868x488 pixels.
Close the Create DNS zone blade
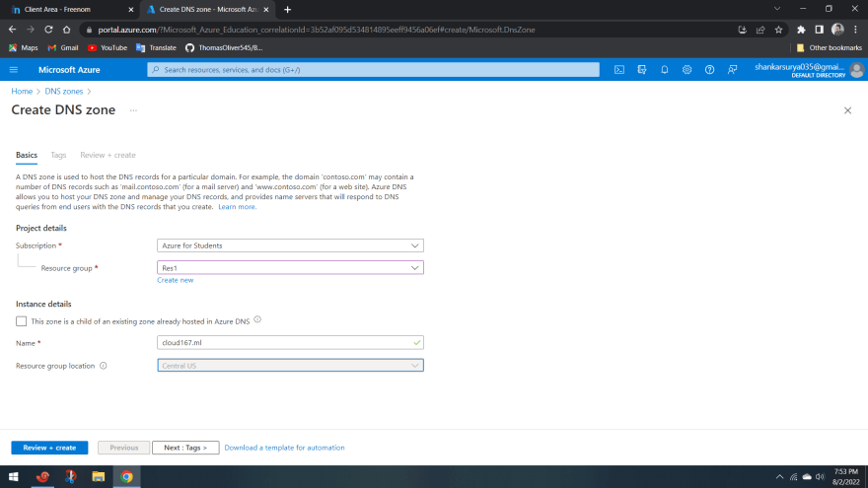[847, 110]
